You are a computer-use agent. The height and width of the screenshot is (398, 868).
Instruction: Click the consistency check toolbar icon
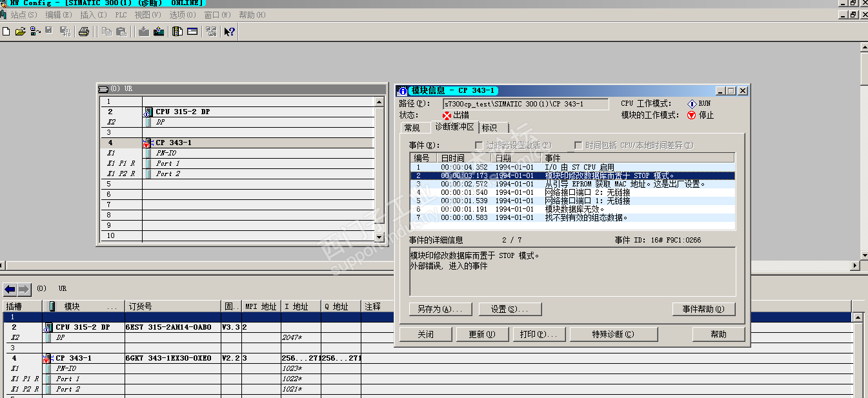tap(210, 31)
